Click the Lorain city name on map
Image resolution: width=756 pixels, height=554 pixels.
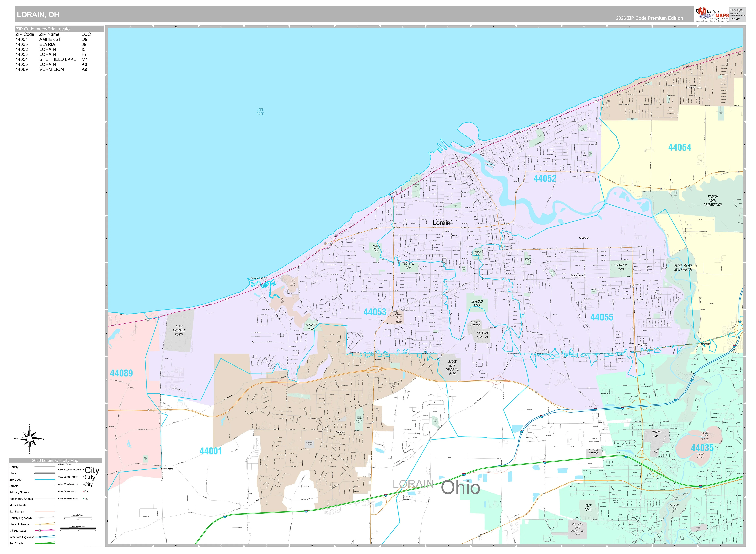[x=441, y=223]
